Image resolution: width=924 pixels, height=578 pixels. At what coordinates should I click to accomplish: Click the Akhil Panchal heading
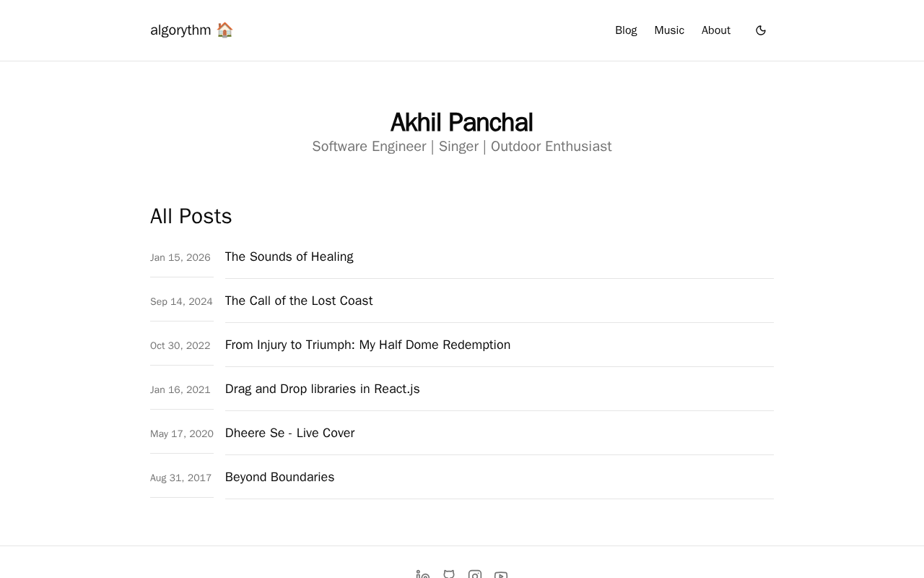click(462, 122)
